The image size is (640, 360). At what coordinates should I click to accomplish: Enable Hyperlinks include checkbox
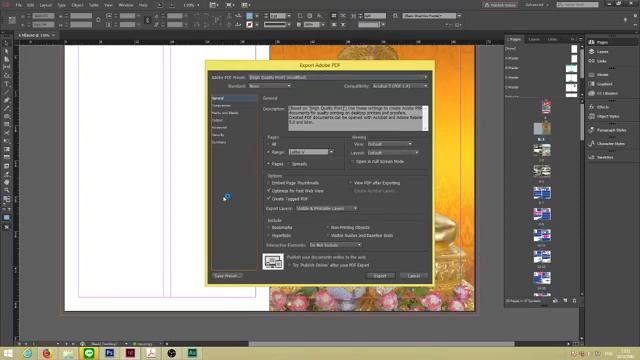tap(269, 236)
